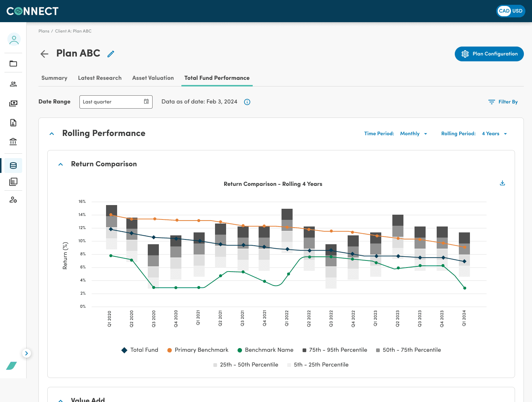Toggle 75th - 95th Percentile legend item
The width and height of the screenshot is (532, 402).
(x=335, y=350)
